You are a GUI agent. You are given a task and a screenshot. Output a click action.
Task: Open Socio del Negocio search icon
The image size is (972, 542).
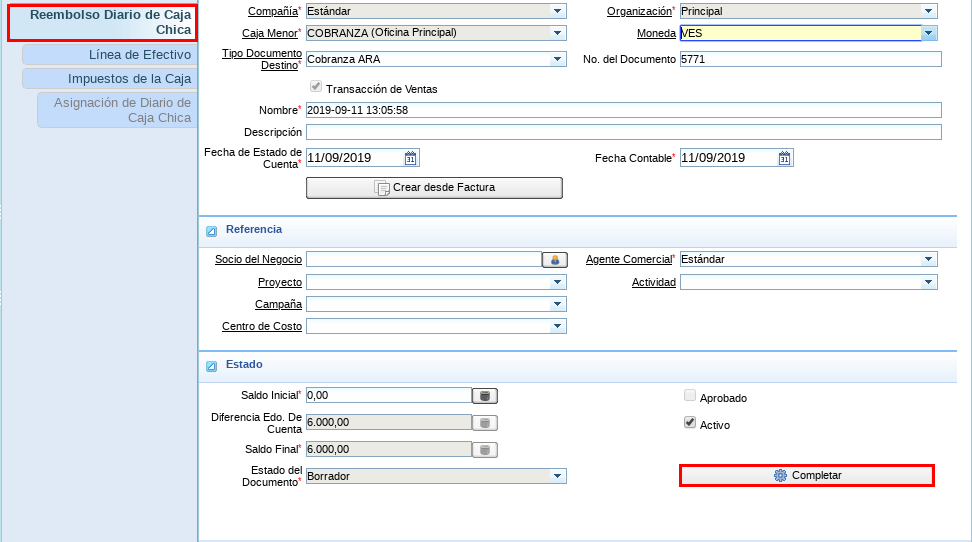555,260
